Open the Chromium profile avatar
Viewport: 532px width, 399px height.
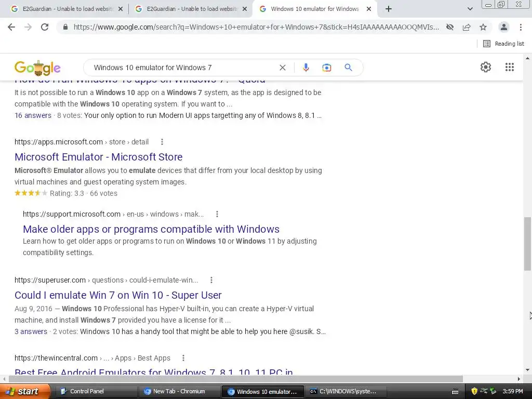(504, 27)
